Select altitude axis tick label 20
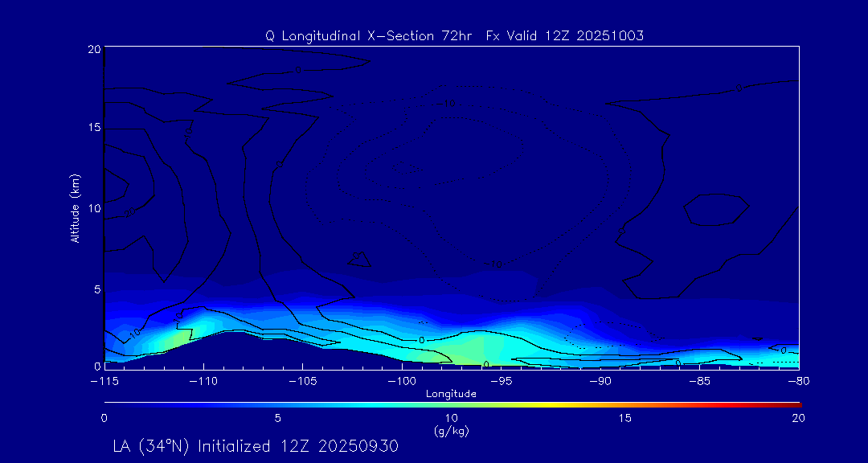 click(93, 49)
